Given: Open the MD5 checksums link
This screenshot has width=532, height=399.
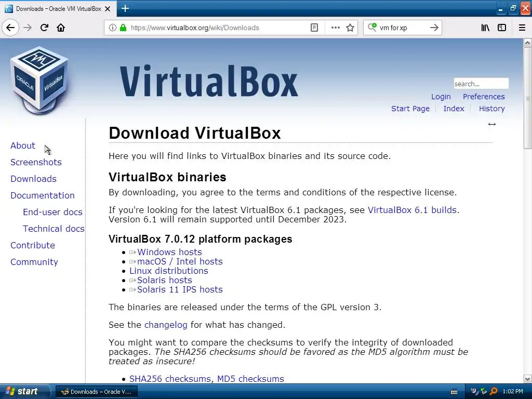Looking at the screenshot, I should (x=250, y=379).
